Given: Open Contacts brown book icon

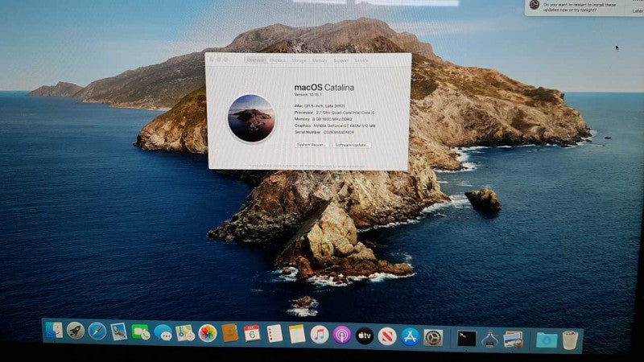Looking at the screenshot, I should 230,333.
